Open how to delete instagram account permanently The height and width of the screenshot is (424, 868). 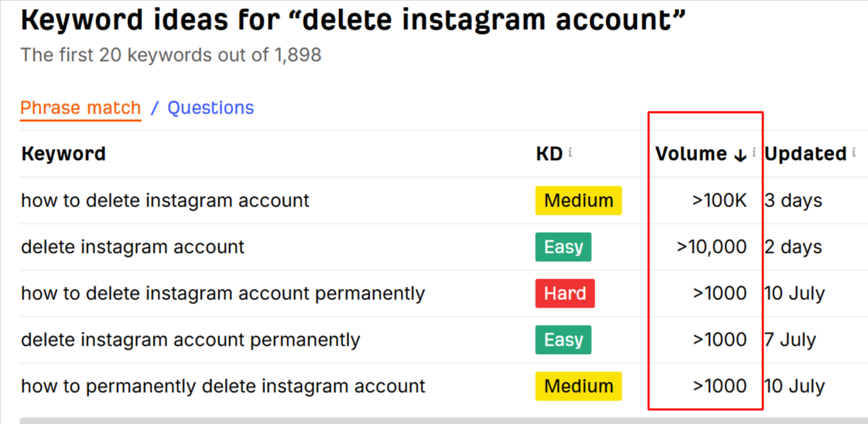[x=223, y=294]
